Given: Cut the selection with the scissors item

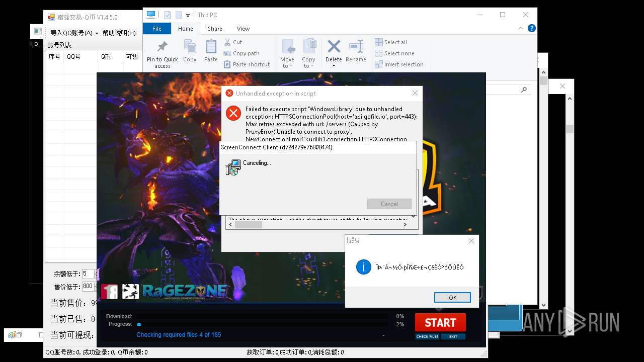Looking at the screenshot, I should (x=233, y=42).
